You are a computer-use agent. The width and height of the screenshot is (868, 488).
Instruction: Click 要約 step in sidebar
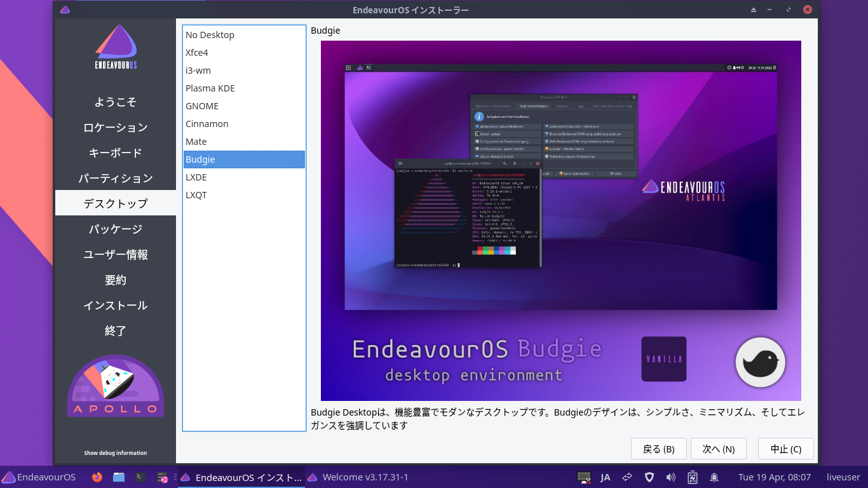pyautogui.click(x=116, y=280)
